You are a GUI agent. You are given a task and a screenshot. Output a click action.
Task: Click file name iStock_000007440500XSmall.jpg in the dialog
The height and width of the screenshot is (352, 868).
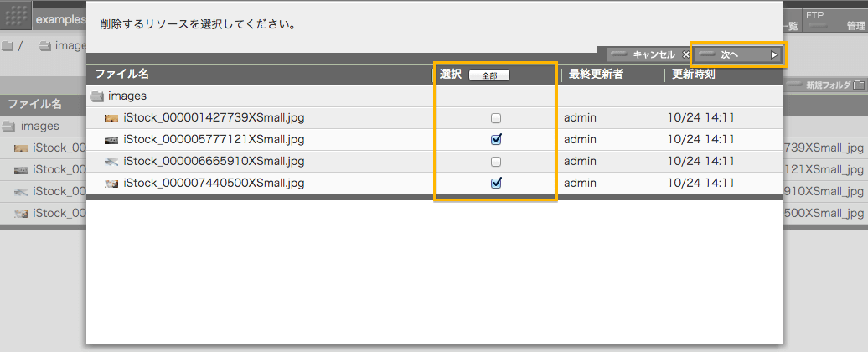point(214,183)
